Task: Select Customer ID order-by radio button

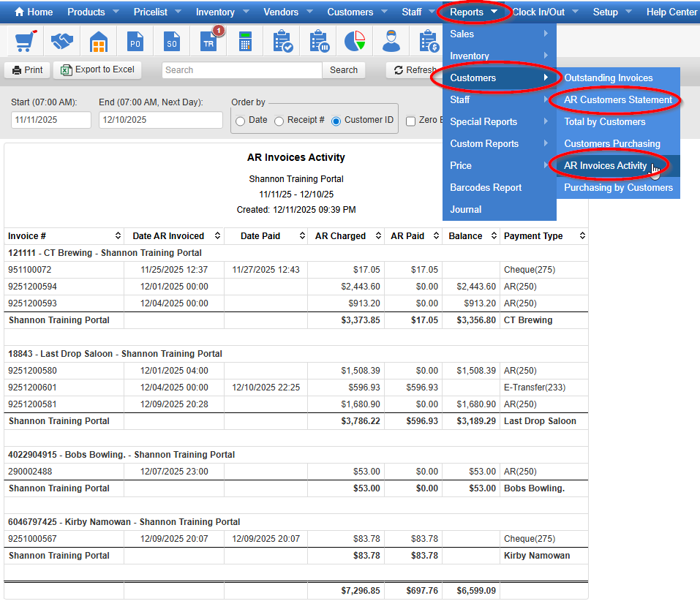Action: coord(336,121)
